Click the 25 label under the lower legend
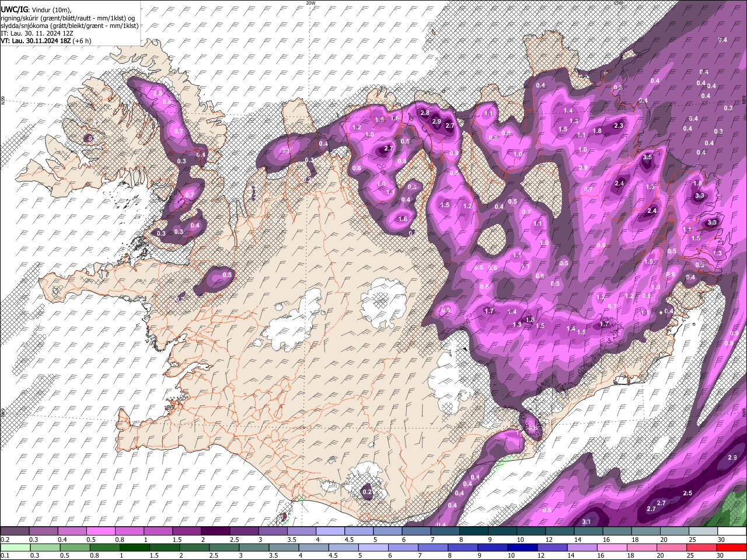Image resolution: width=747 pixels, height=560 pixels. pos(691,555)
